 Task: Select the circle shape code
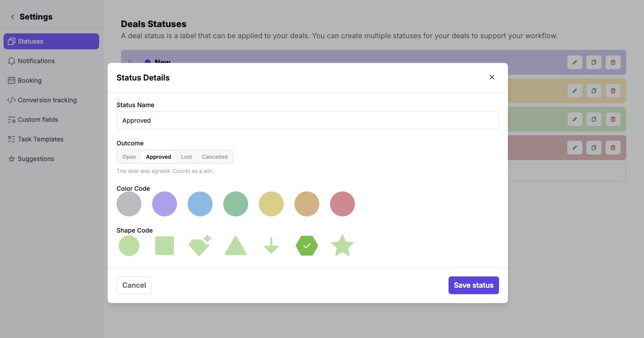click(129, 245)
